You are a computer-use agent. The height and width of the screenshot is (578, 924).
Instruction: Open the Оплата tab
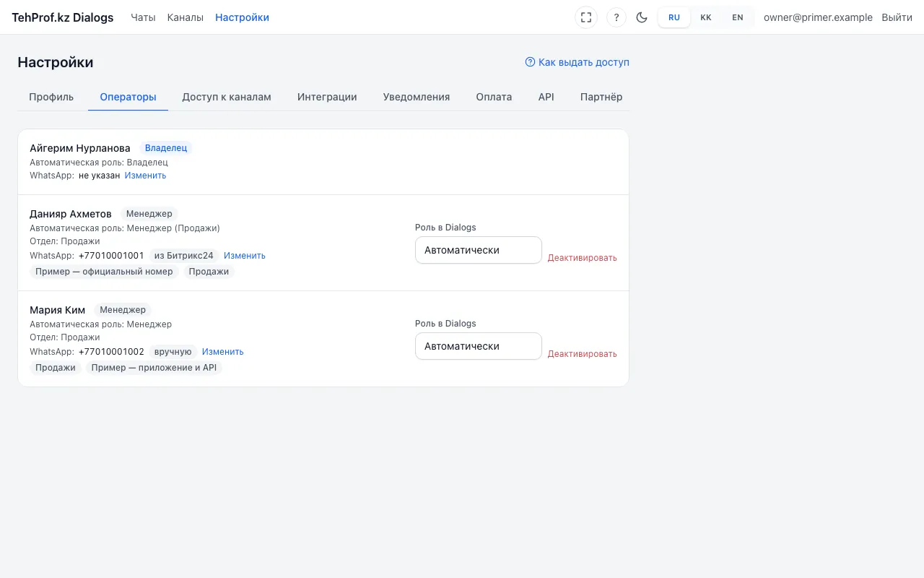(x=494, y=97)
